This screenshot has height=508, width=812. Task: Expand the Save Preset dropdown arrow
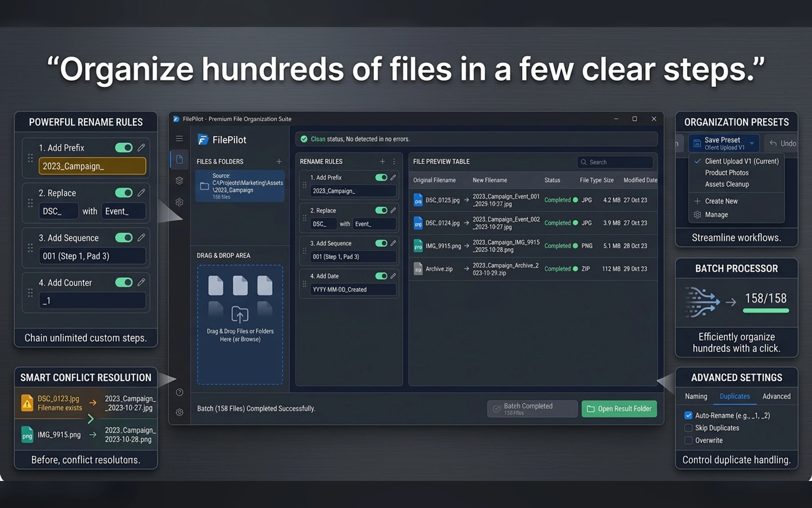coord(752,143)
